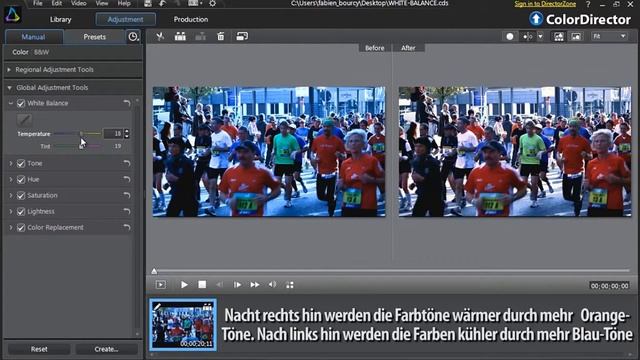640x360 pixels.
Task: Select the first viewer layout icon
Action: 558,37
